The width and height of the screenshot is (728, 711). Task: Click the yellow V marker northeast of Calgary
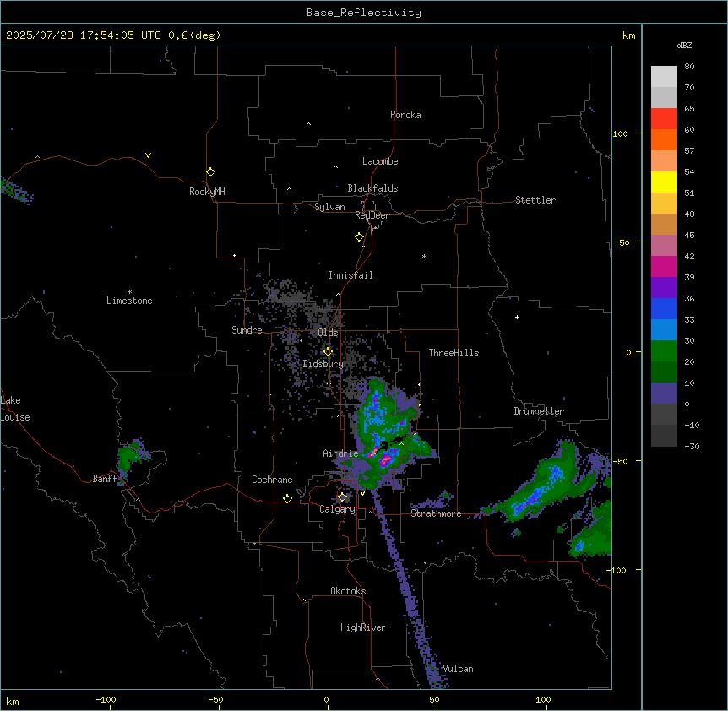[x=362, y=493]
